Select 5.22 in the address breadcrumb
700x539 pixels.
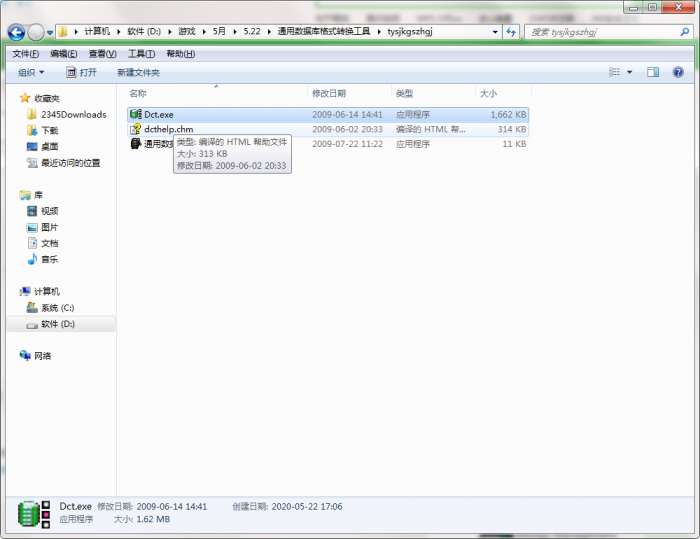[252, 31]
